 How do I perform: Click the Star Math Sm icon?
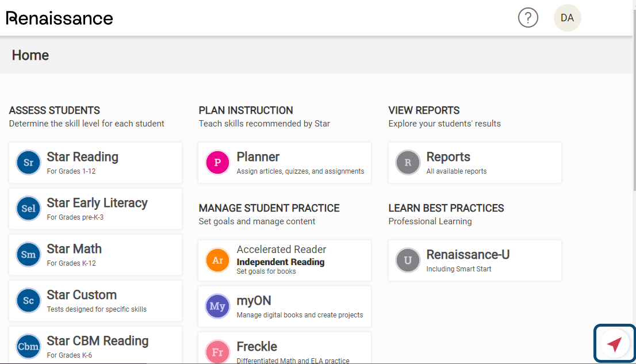pyautogui.click(x=28, y=254)
